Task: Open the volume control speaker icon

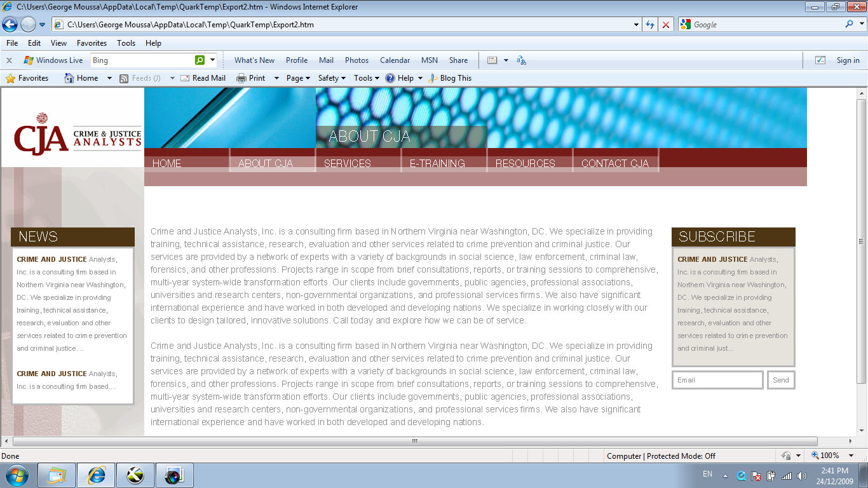Action: point(802,475)
